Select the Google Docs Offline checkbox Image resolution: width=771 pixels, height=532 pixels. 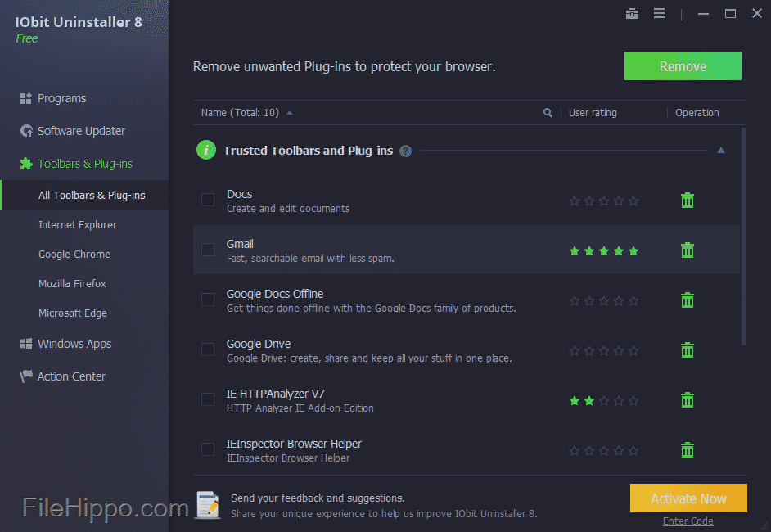[x=208, y=300]
